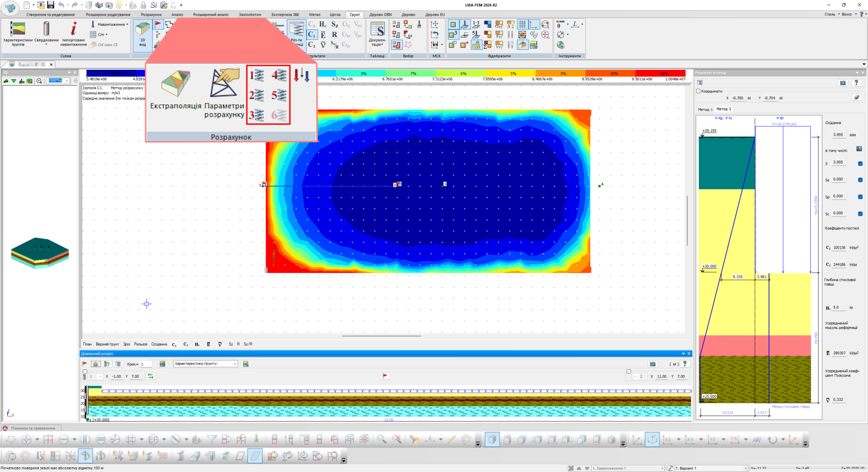Click the Рельєф view button
868x472 pixels.
(x=141, y=344)
